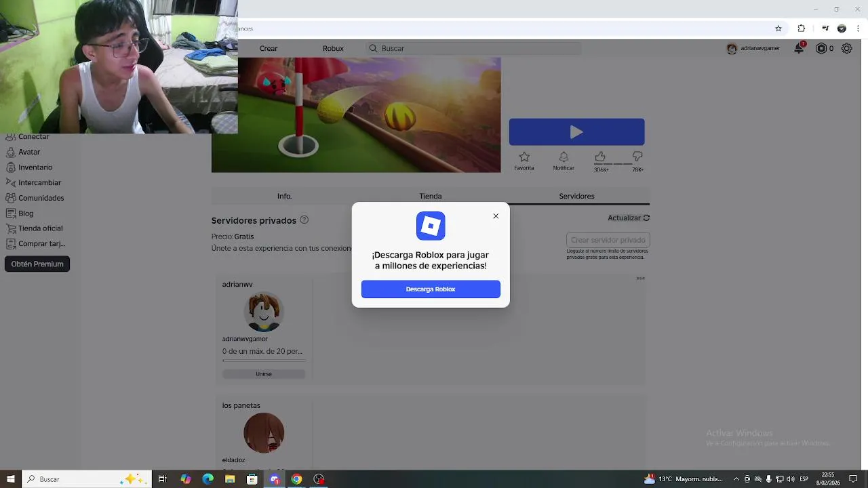Click the ESP language indicator

coord(804,479)
